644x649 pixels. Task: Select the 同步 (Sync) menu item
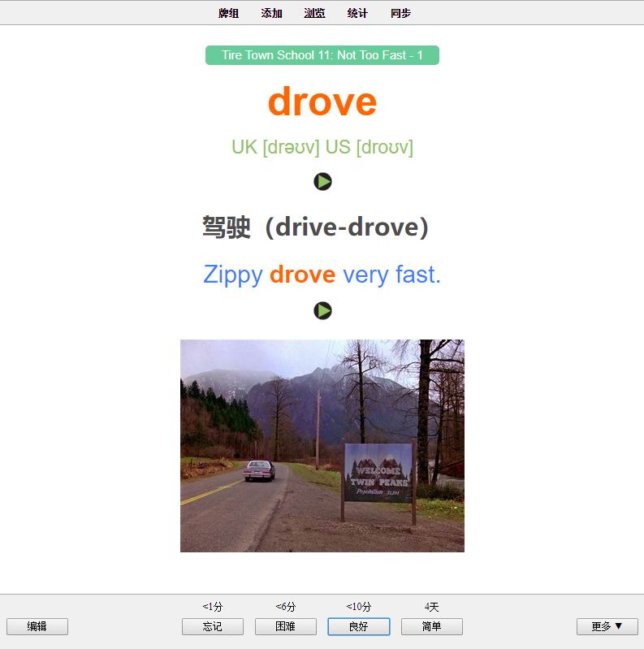pos(400,13)
